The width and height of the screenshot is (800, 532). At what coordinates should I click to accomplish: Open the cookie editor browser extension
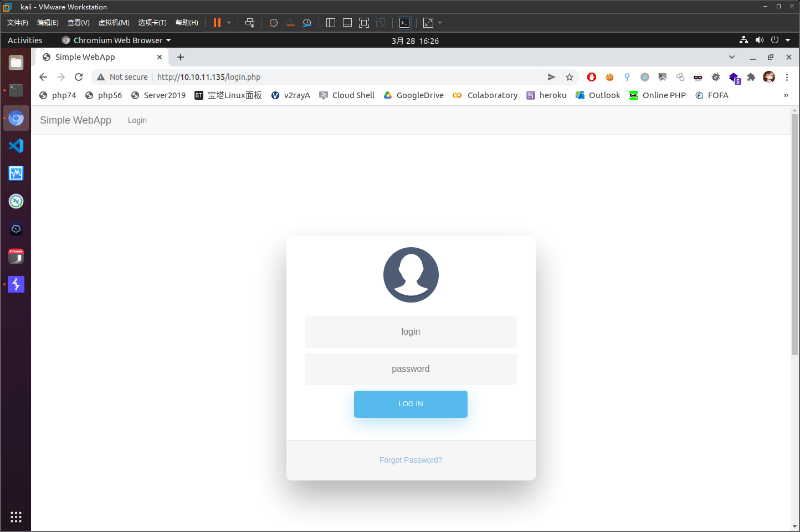(609, 77)
